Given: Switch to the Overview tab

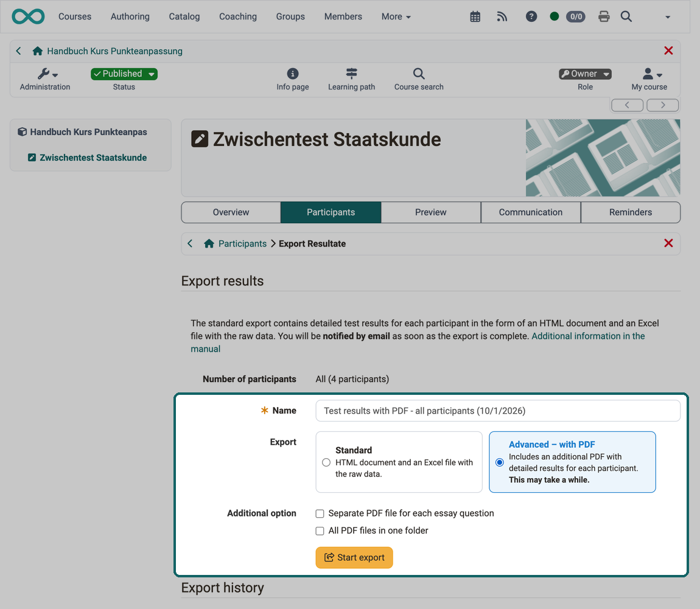Looking at the screenshot, I should coord(231,212).
